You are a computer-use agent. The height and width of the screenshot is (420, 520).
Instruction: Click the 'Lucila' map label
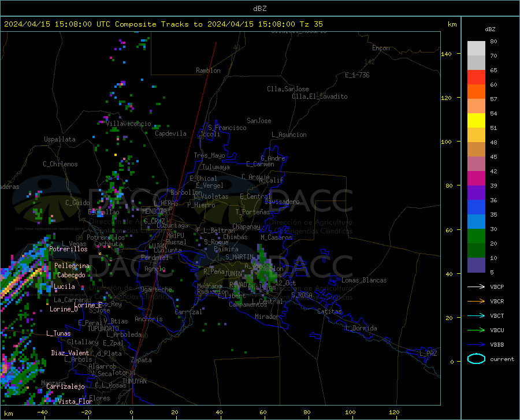click(64, 287)
